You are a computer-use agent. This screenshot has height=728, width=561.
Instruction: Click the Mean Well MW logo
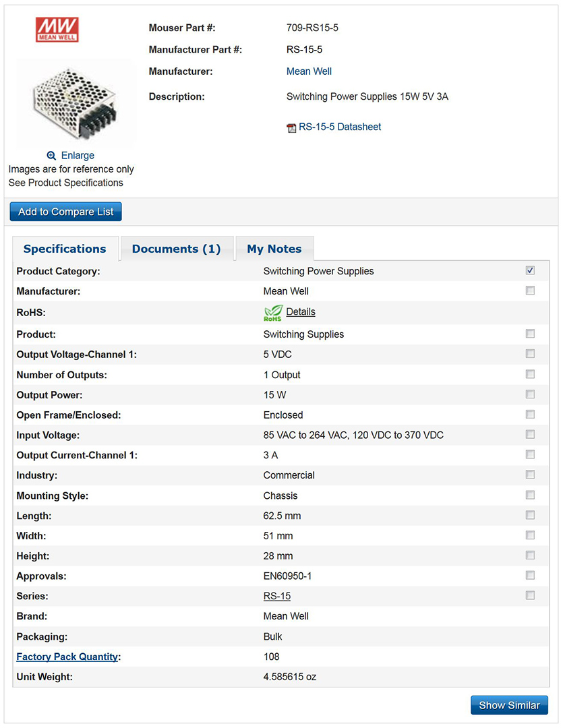click(57, 29)
